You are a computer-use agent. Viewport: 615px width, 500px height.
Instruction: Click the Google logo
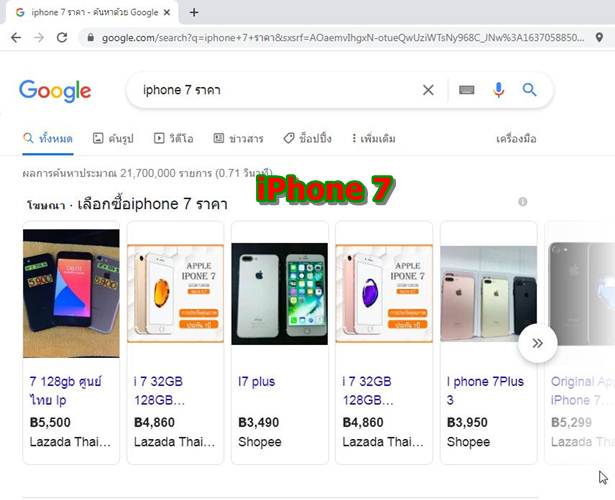(55, 91)
